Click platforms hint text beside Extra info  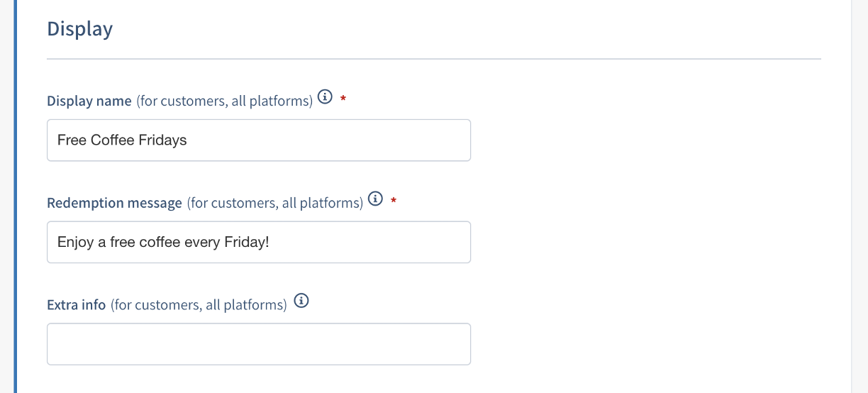coord(199,305)
